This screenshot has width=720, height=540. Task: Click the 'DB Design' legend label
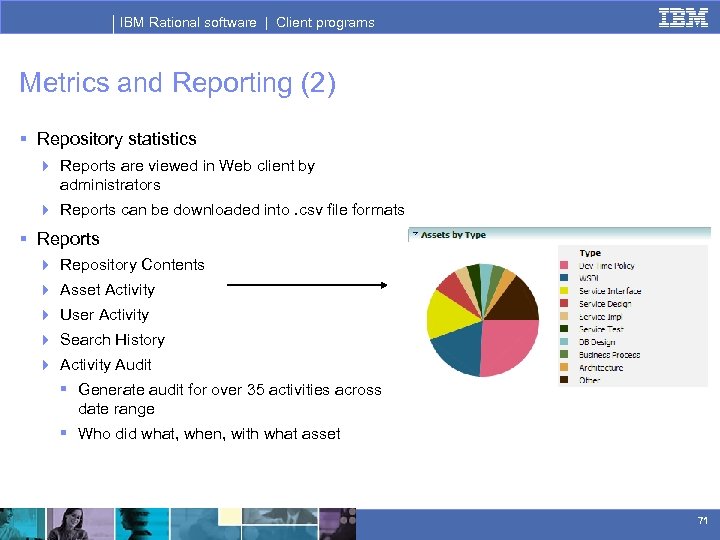pyautogui.click(x=597, y=342)
